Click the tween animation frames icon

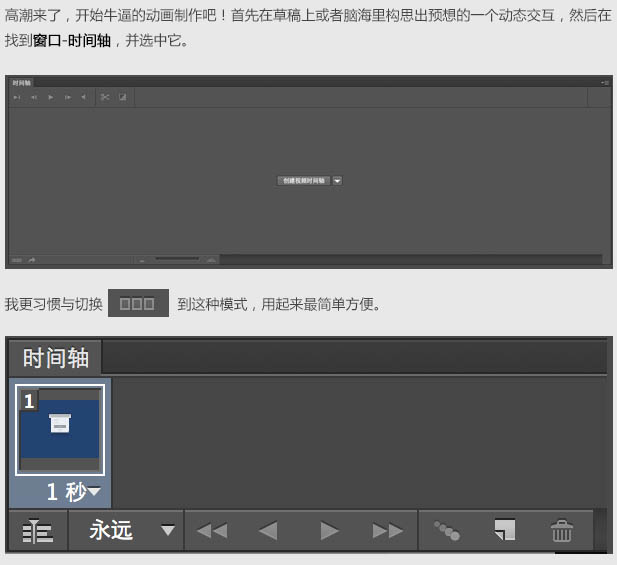447,531
